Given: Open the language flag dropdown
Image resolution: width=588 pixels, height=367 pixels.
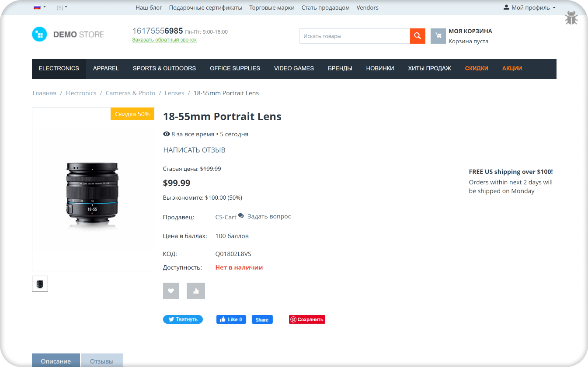Looking at the screenshot, I should [x=40, y=7].
